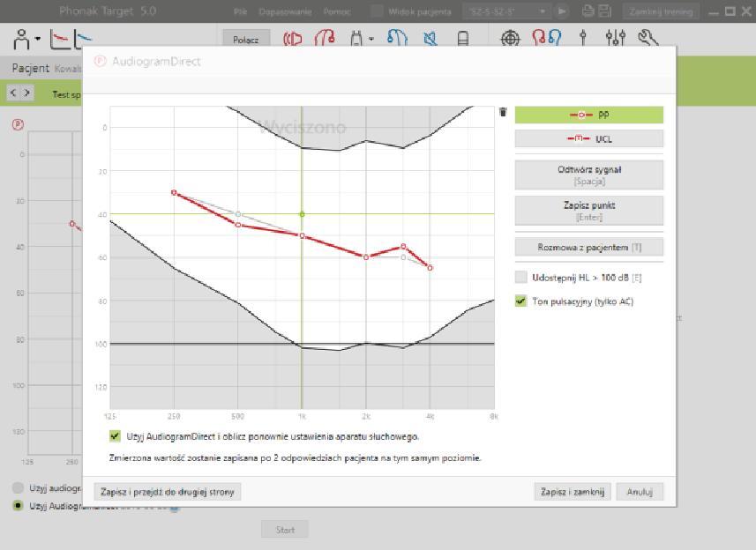Image resolution: width=756 pixels, height=550 pixels.
Task: Open the 'Dopasowanie' menu
Action: point(285,11)
